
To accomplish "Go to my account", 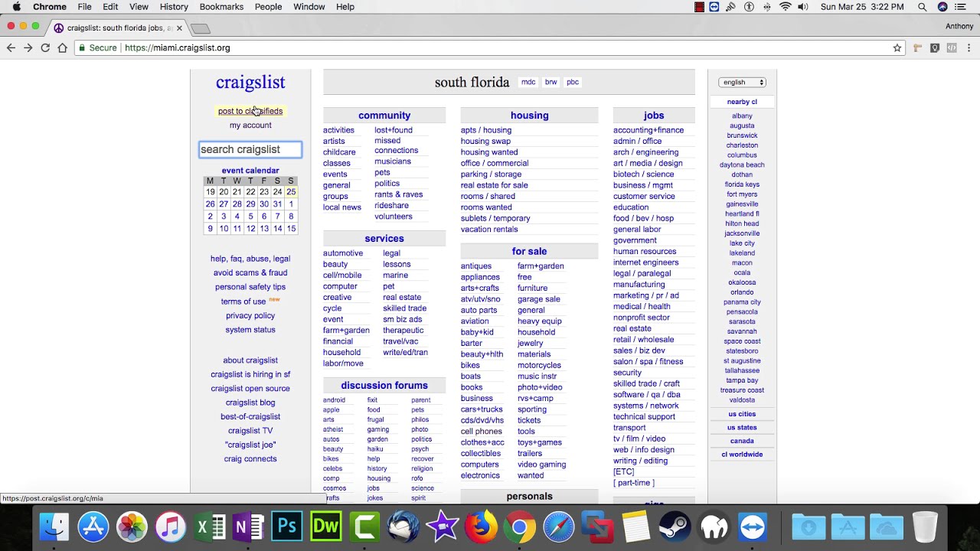I will tap(250, 126).
